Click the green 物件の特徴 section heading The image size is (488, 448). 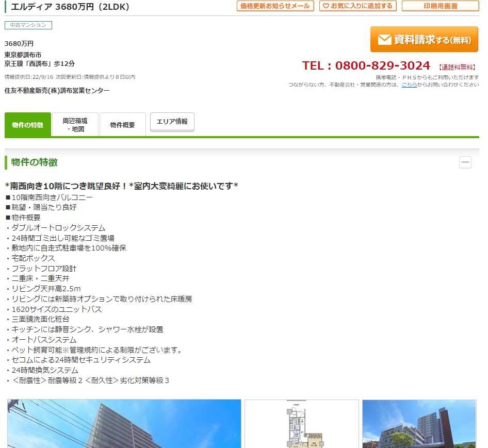pyautogui.click(x=35, y=162)
